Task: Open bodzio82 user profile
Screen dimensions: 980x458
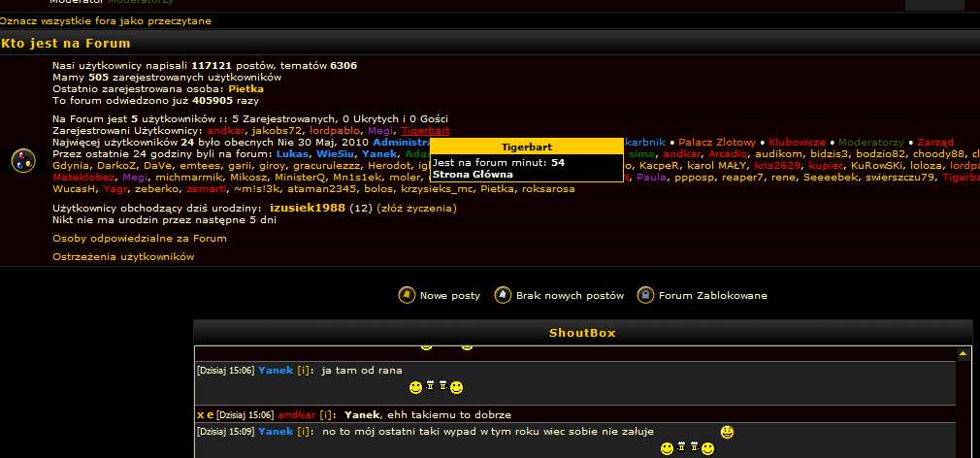Action: coord(881,153)
